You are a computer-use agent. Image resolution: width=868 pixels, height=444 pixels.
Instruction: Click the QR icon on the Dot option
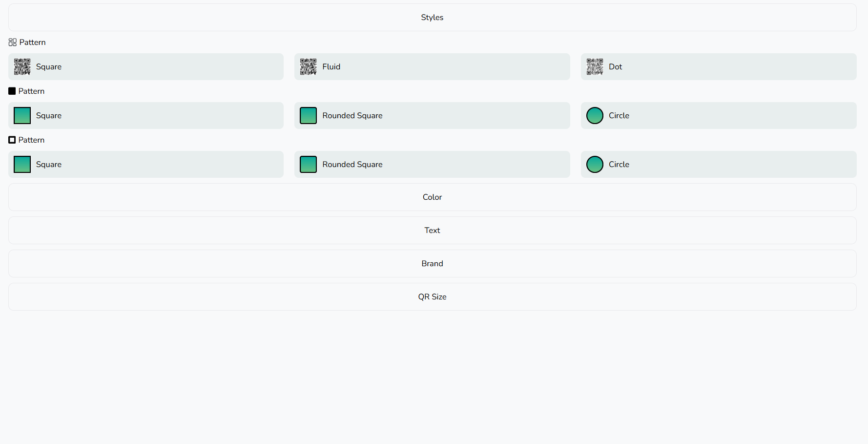595,67
